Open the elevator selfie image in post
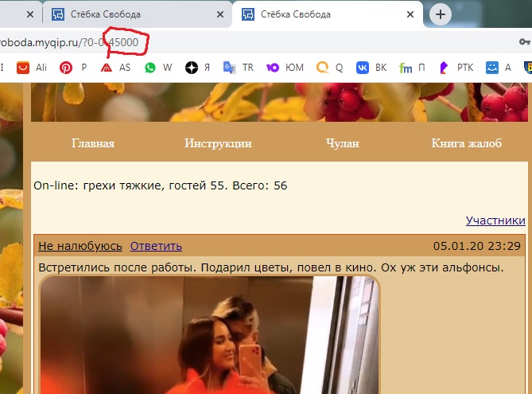The height and width of the screenshot is (394, 532). tap(209, 334)
